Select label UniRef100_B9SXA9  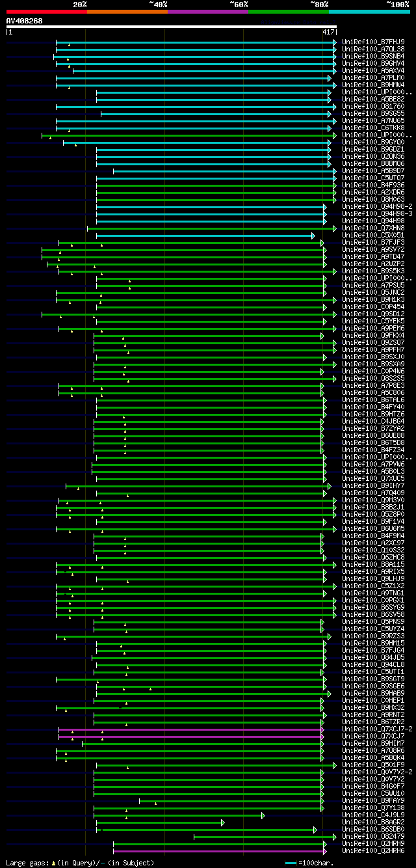(x=373, y=364)
